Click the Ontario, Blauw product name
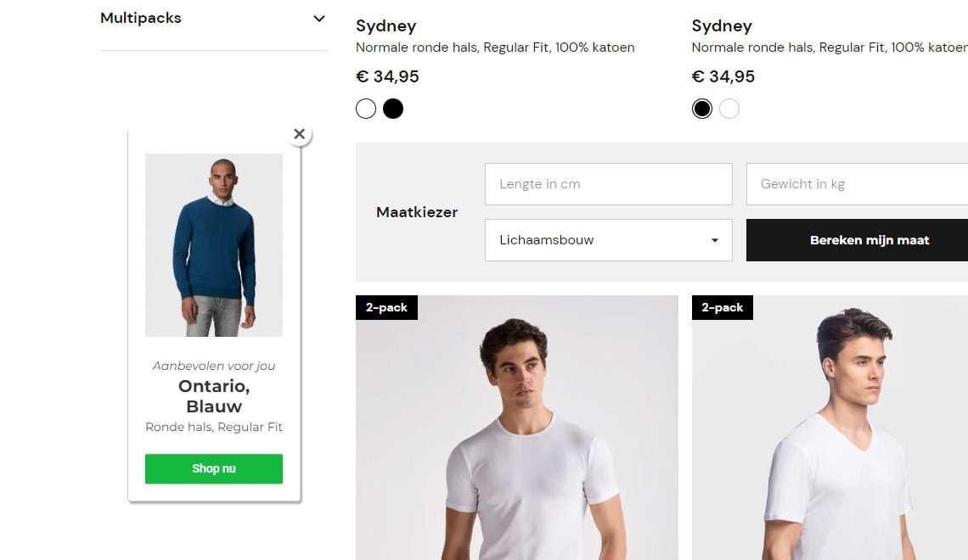Screen dimensions: 968x560 [214, 396]
